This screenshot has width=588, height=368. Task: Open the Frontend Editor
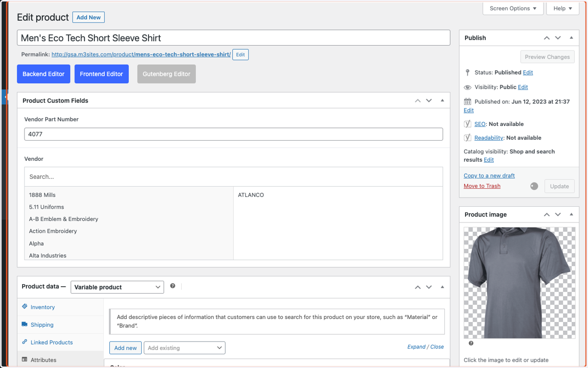pos(101,74)
